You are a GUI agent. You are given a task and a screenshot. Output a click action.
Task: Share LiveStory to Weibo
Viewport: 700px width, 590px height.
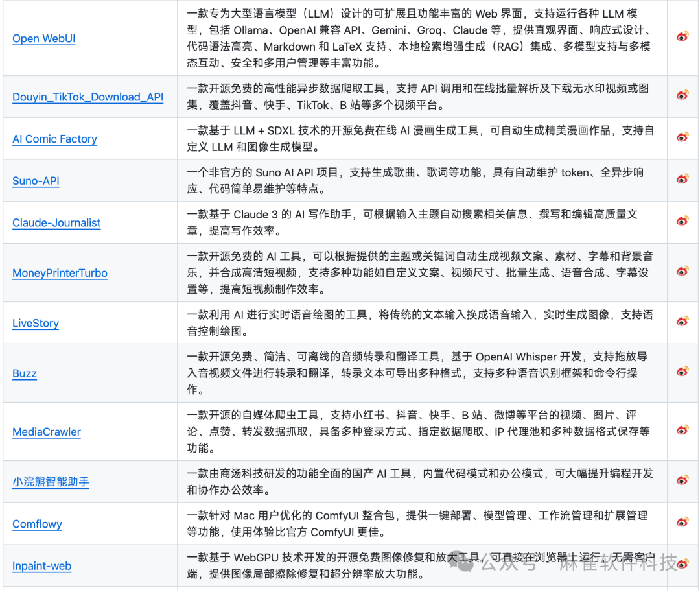tap(682, 322)
